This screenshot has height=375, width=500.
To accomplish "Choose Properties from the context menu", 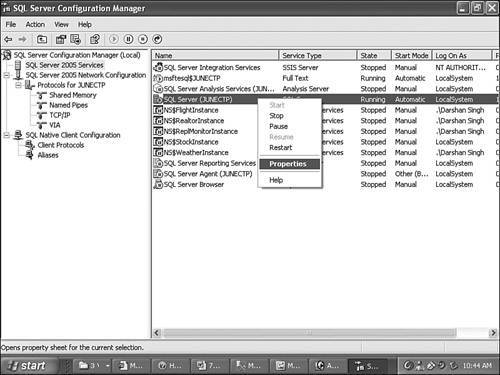I will pos(289,164).
